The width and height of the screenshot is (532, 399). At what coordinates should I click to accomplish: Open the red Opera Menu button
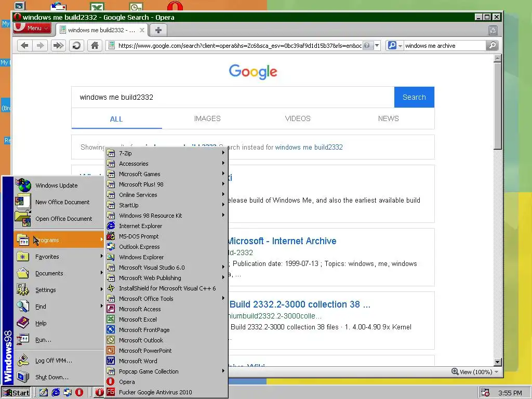pos(32,28)
